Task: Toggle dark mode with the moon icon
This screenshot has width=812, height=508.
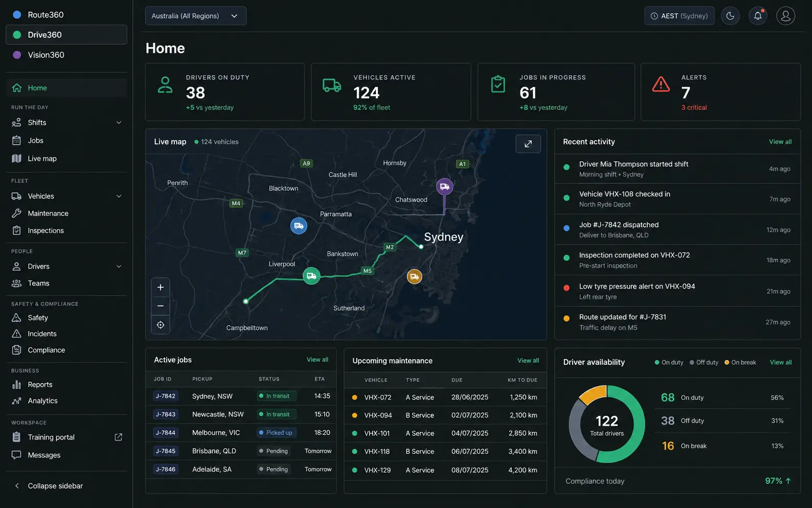Action: (x=731, y=16)
